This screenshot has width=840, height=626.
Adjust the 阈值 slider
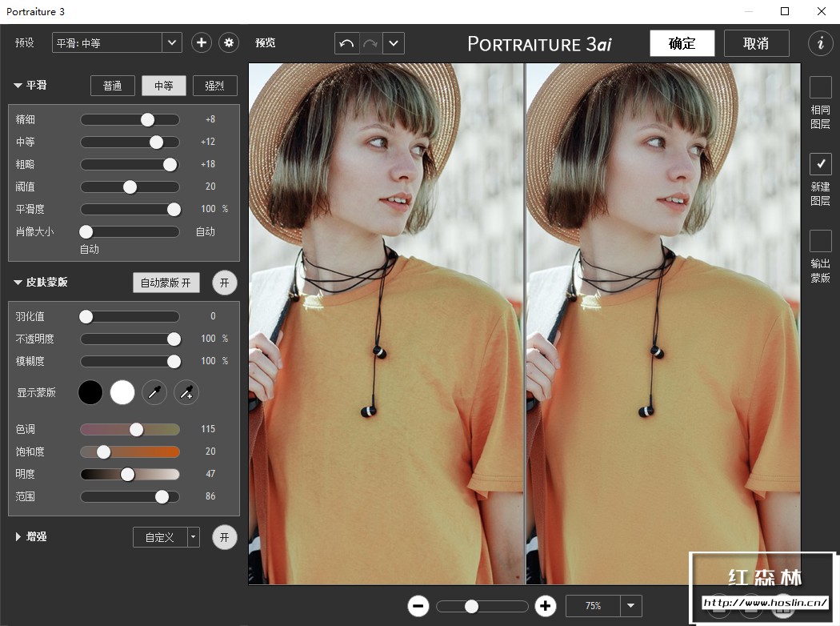click(x=130, y=187)
